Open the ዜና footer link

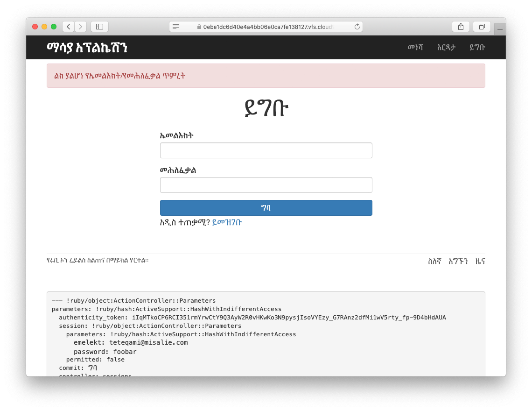pyautogui.click(x=480, y=261)
